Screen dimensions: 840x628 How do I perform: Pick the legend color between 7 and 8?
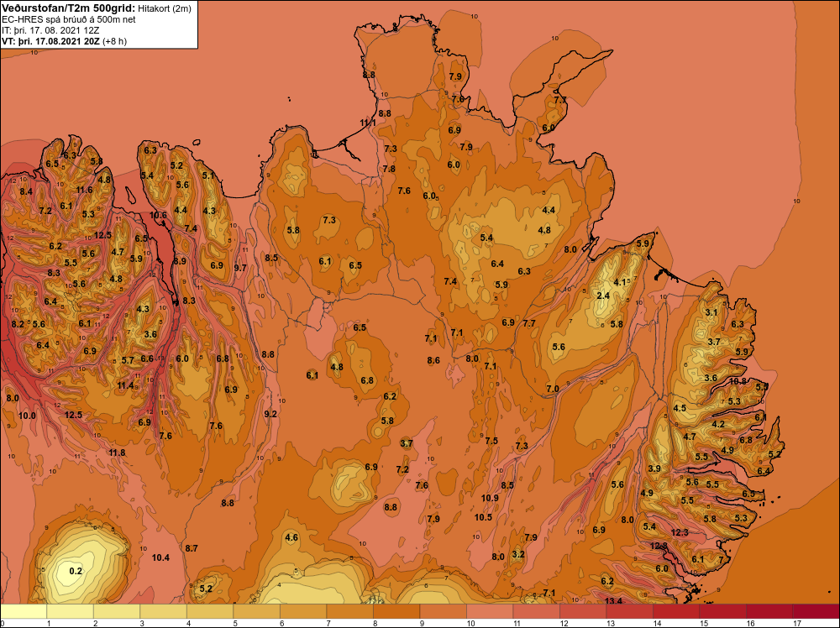point(349,611)
